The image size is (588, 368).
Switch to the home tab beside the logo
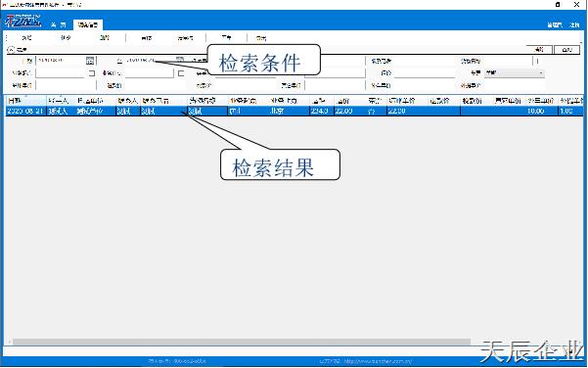point(58,24)
